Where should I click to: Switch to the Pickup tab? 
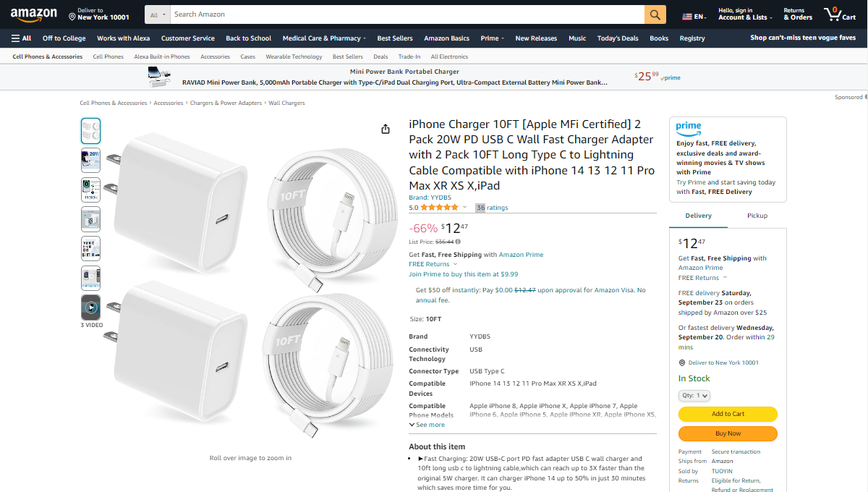757,216
